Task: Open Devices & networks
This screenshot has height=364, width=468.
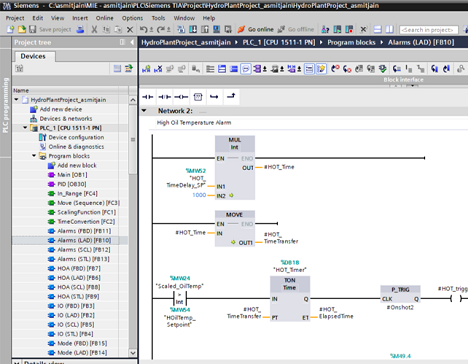Action: [66, 118]
